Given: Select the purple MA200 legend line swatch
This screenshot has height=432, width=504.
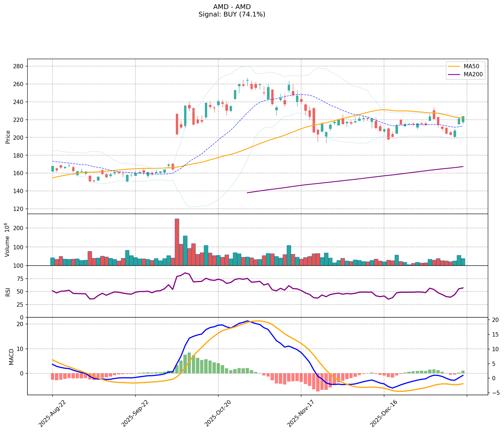Looking at the screenshot, I should [454, 75].
